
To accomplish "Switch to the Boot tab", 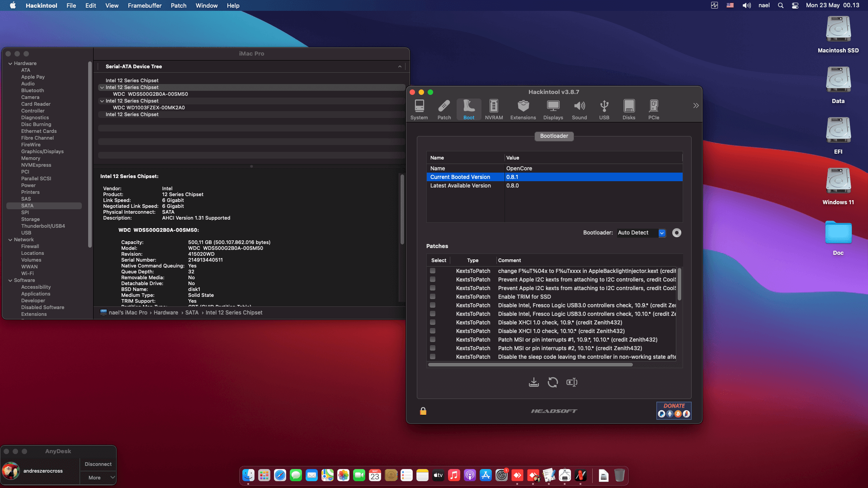I will point(468,109).
